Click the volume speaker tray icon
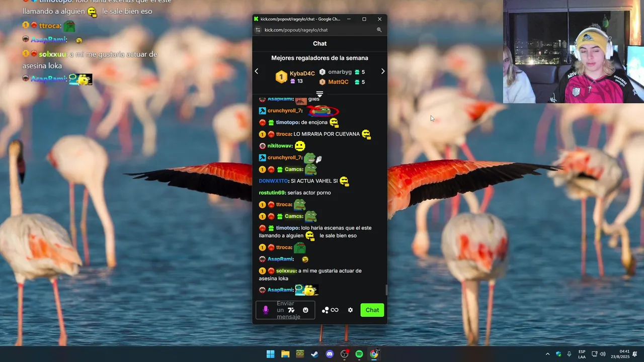 [603, 354]
